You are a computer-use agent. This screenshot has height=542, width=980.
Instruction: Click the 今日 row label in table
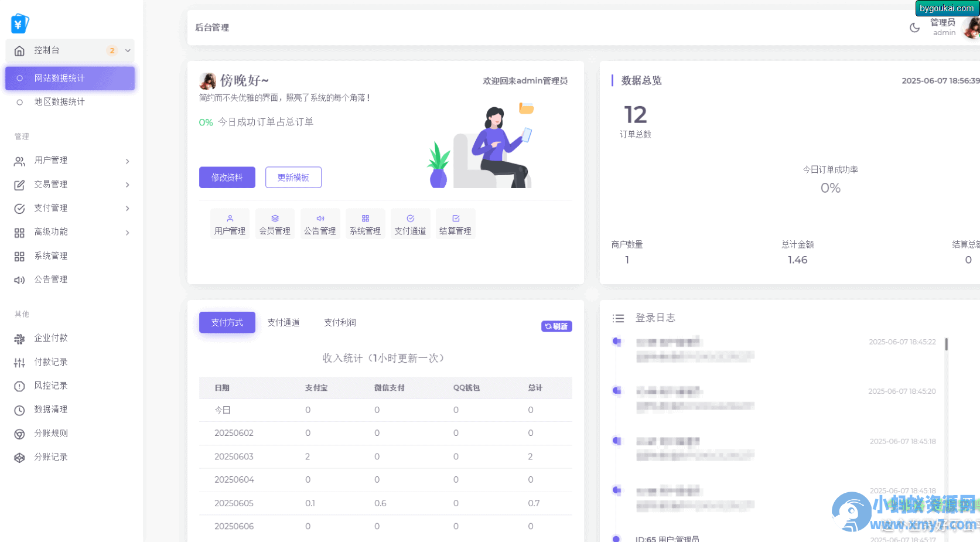click(x=223, y=410)
